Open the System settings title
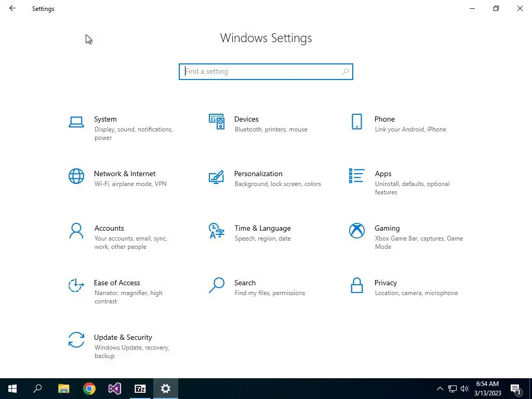 point(105,119)
